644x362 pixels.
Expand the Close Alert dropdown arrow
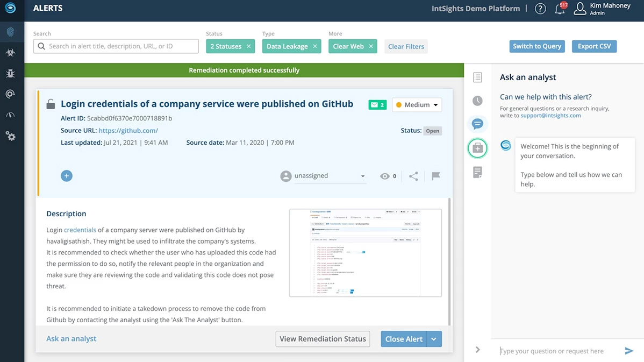pos(434,339)
